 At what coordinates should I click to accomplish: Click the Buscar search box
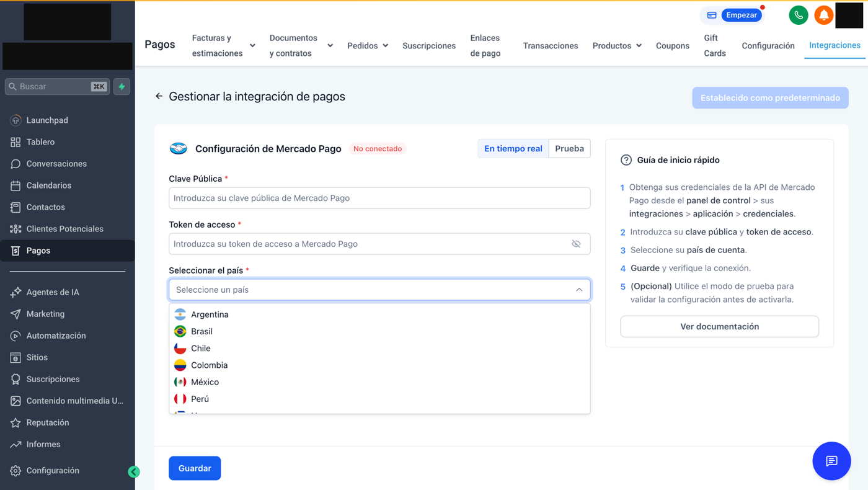coord(57,87)
